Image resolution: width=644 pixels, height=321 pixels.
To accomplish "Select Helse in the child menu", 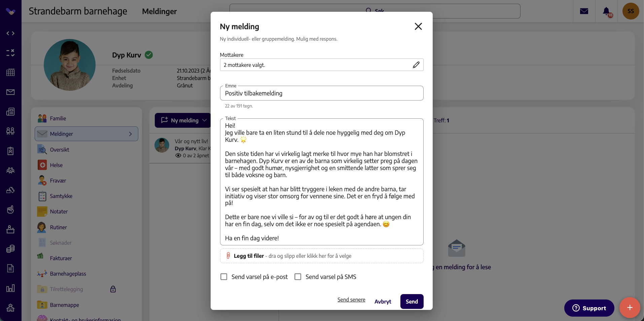I will (56, 165).
